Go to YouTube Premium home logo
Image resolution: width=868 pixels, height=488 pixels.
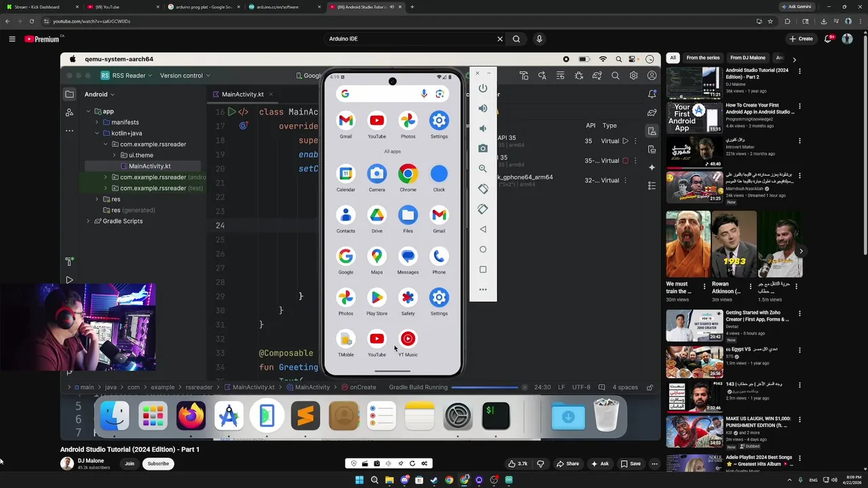[x=42, y=39]
